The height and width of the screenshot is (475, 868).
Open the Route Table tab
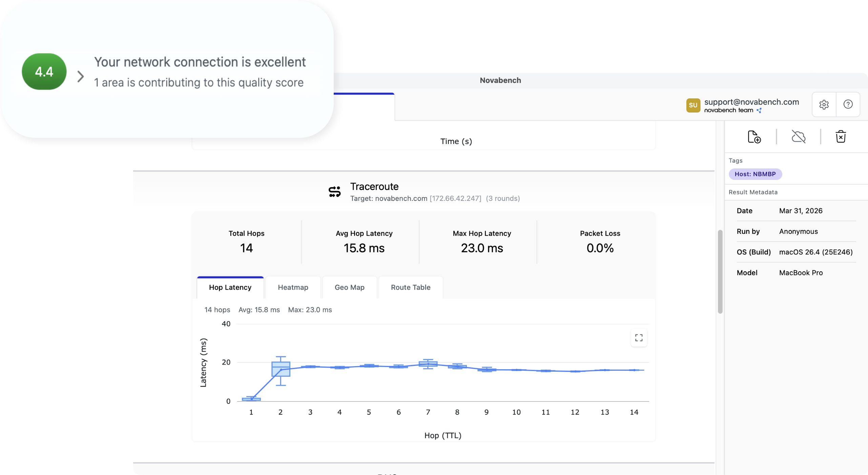point(410,287)
